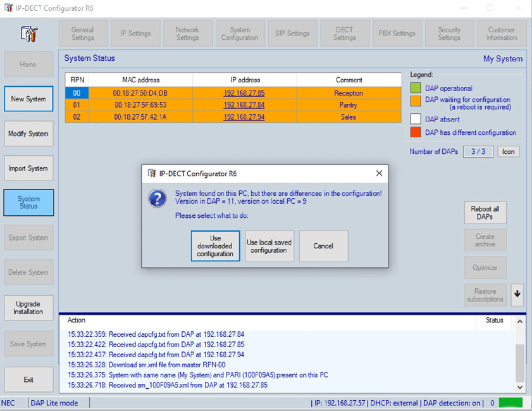Open the Customer Information tab
Image resolution: width=532 pixels, height=411 pixels.
[x=502, y=34]
